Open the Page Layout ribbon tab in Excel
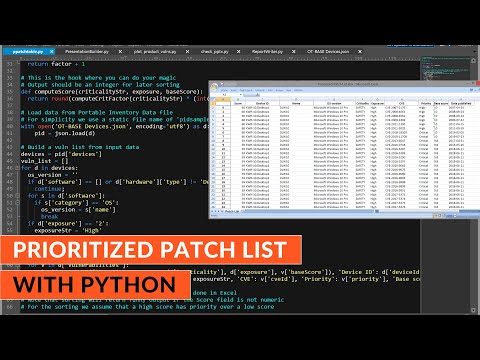Viewport: 480px width, 360px height. [x=246, y=90]
